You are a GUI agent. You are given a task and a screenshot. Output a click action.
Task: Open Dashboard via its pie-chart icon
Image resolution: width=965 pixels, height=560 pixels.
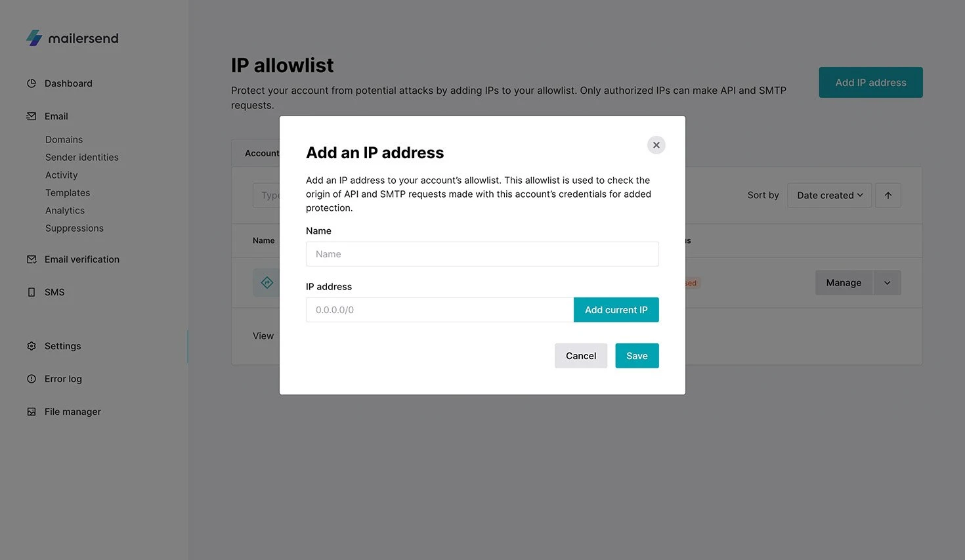click(x=32, y=83)
